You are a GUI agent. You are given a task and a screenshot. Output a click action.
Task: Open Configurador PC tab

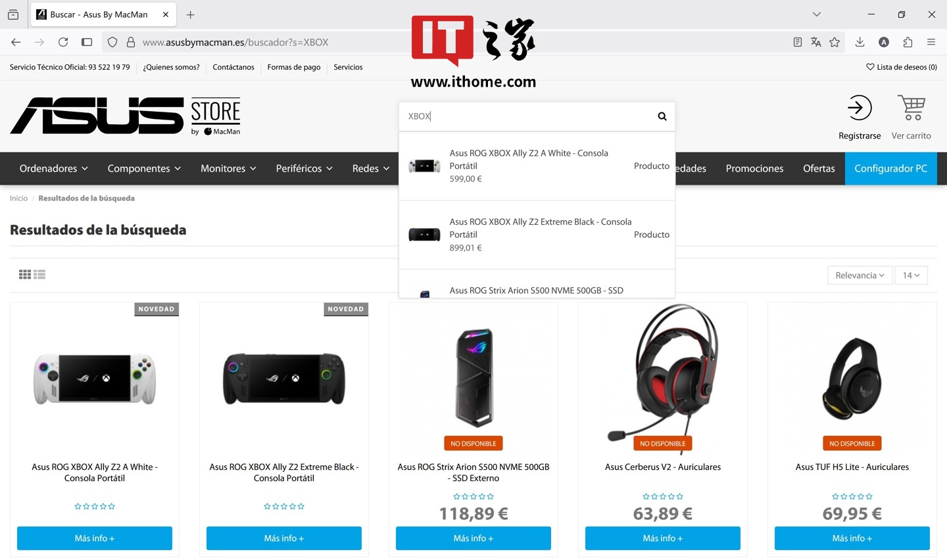pos(890,168)
